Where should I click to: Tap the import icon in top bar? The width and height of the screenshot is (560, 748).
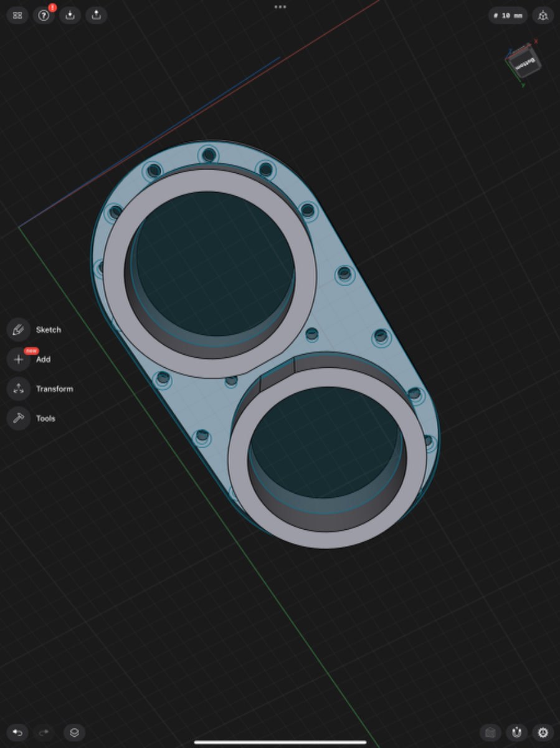coord(70,16)
